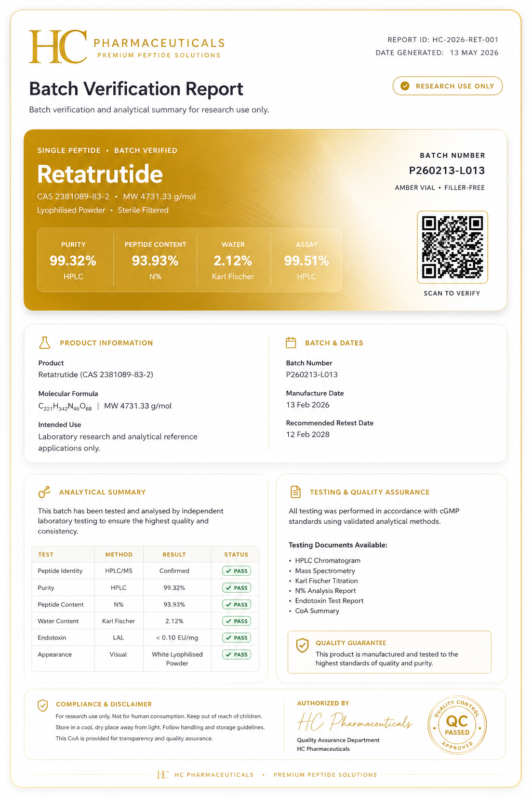This screenshot has width=532, height=798.
Task: Click HPLC Chromatogram in documents list
Action: [328, 561]
